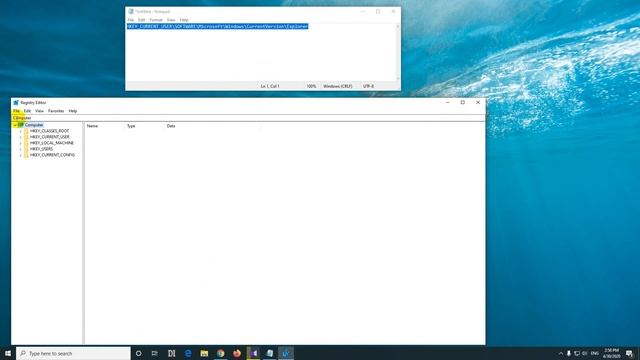Maximize the Registry Editor window
640x360 pixels.
point(462,102)
